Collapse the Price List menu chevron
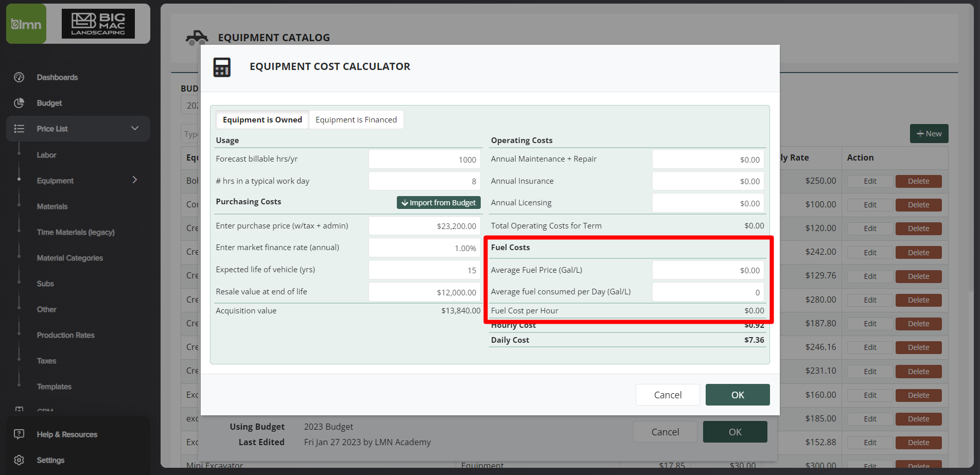The width and height of the screenshot is (980, 475). (135, 128)
